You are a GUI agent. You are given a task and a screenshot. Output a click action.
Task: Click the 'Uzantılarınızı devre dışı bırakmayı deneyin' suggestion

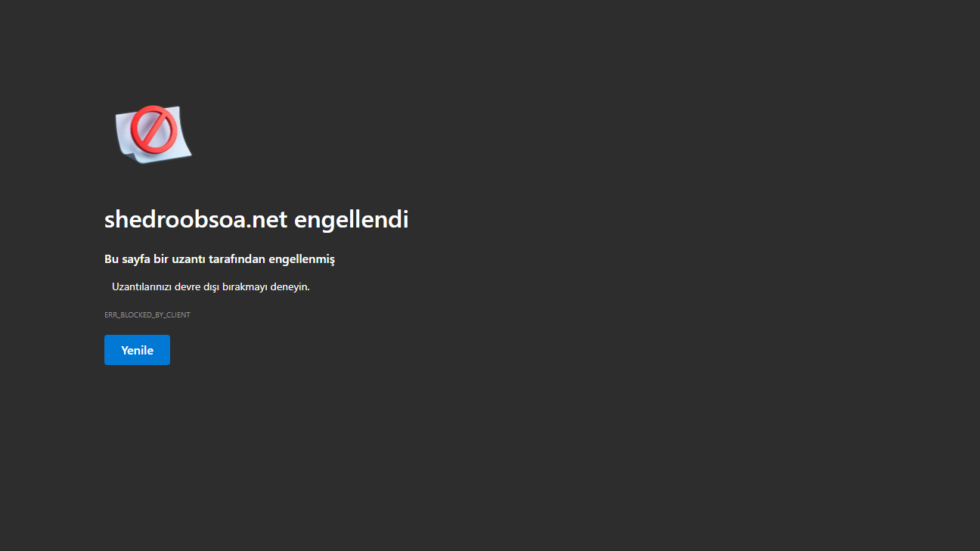point(211,287)
